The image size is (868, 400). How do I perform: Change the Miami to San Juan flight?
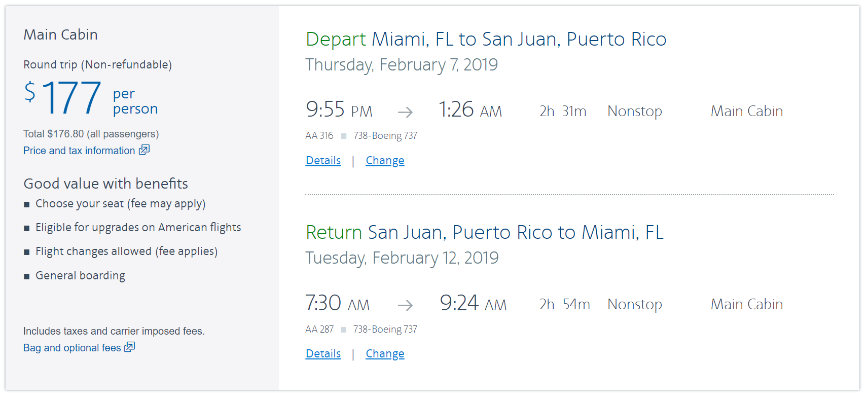[385, 161]
